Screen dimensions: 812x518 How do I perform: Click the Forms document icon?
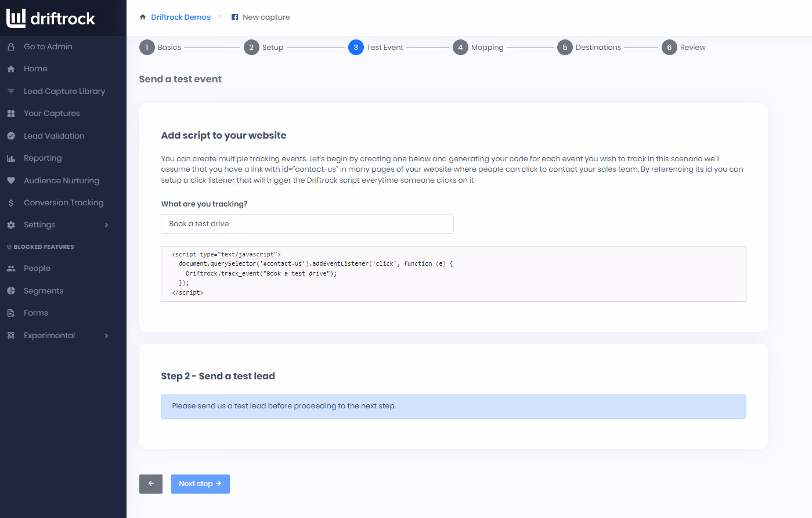coord(11,313)
